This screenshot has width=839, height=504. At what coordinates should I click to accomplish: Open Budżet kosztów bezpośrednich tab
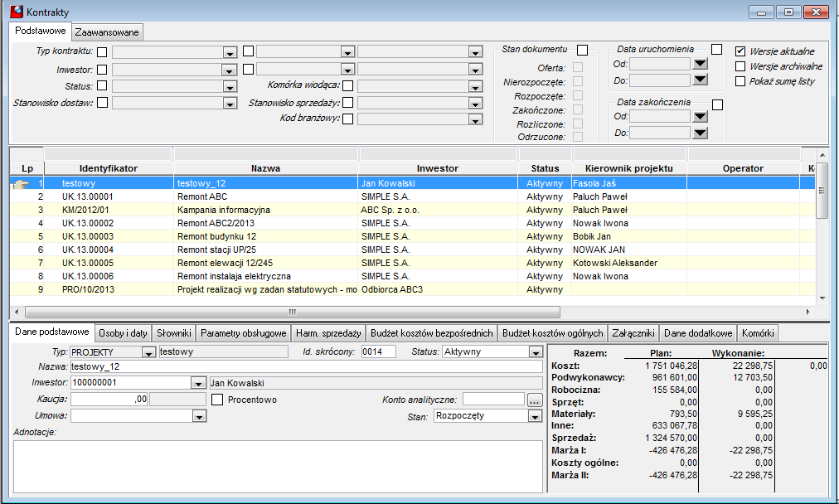432,332
